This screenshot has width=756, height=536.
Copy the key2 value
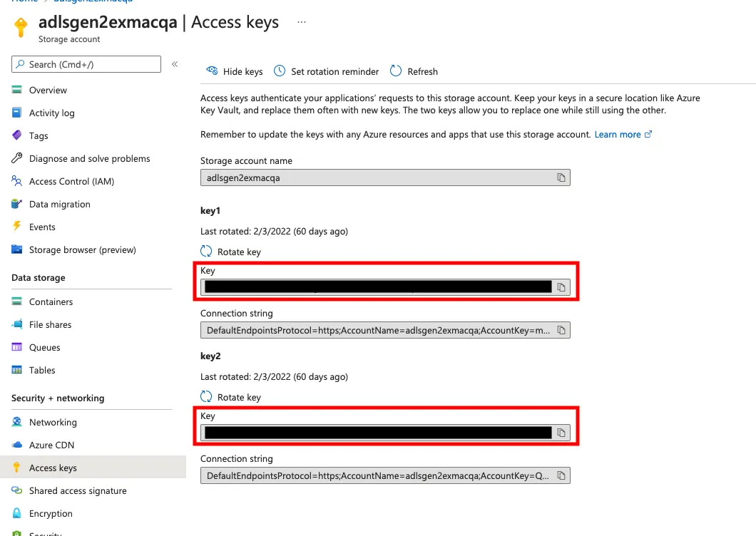pyautogui.click(x=561, y=432)
